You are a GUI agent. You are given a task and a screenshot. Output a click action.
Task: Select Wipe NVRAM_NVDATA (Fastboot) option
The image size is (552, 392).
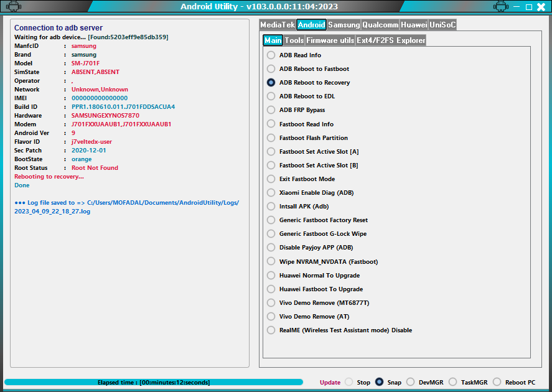point(271,261)
